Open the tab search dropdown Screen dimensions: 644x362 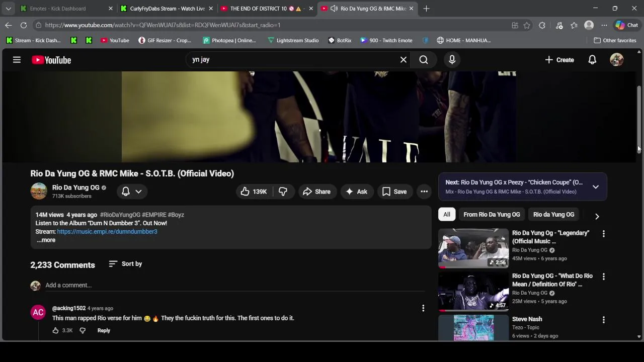coord(8,9)
